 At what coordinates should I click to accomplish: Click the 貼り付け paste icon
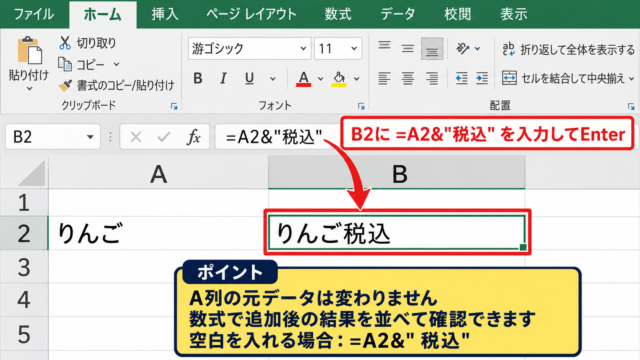(x=29, y=51)
